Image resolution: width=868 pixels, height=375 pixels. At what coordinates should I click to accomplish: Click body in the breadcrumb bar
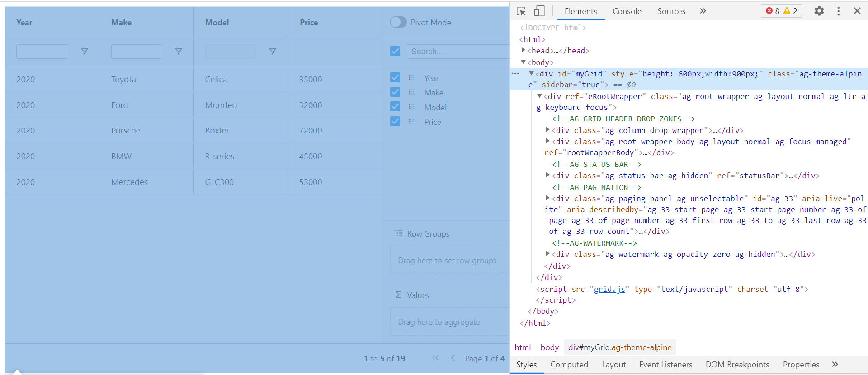549,347
